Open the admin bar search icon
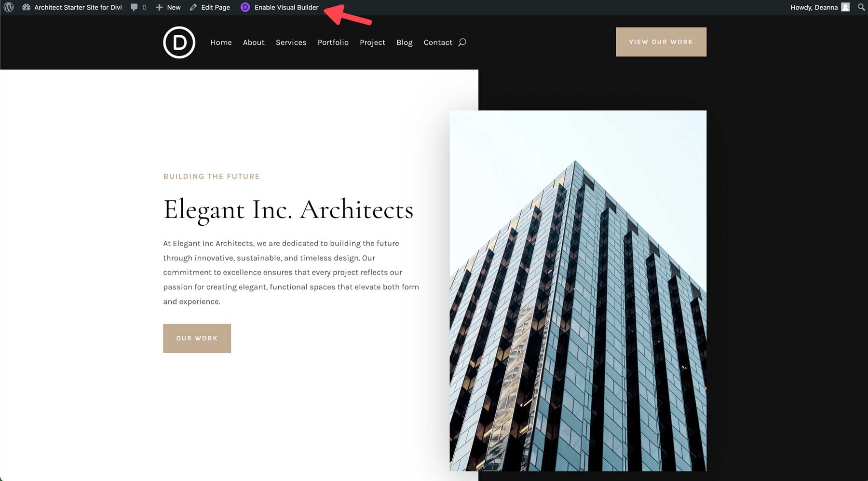 pos(861,7)
